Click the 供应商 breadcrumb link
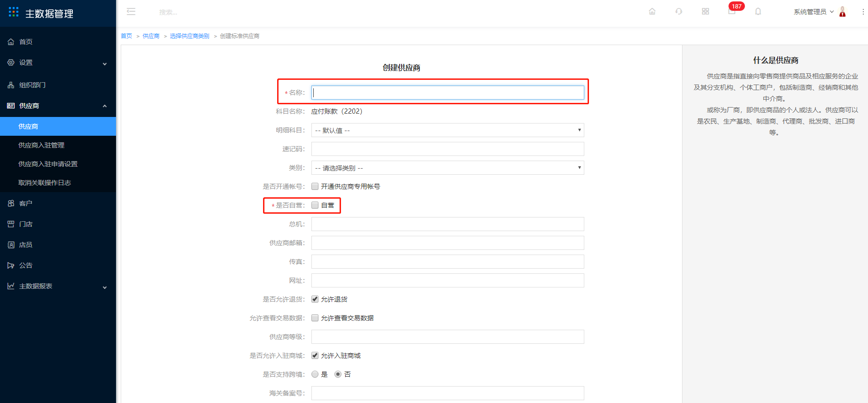 tap(151, 36)
